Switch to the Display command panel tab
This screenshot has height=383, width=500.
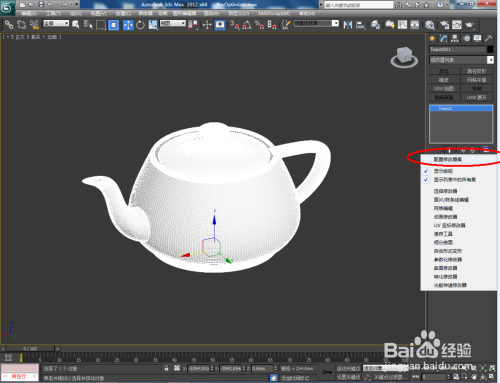coord(478,38)
